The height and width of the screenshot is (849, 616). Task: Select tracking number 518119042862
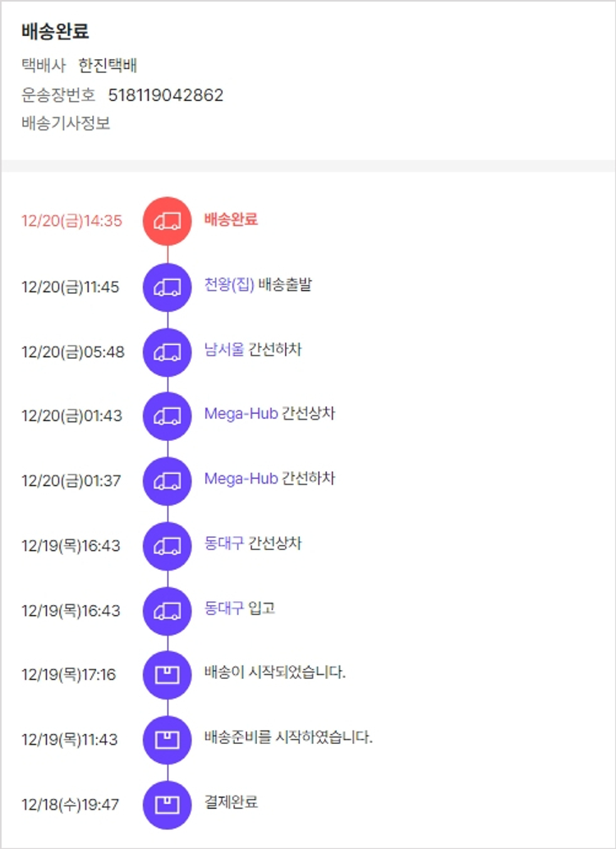pos(166,95)
